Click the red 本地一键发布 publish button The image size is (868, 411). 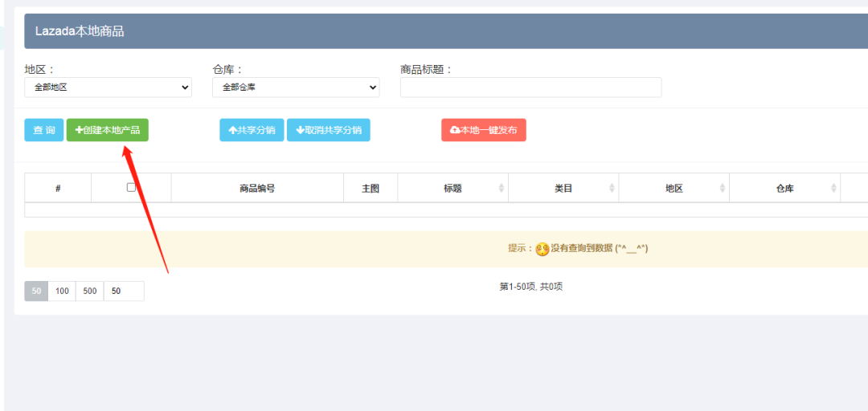[x=484, y=130]
